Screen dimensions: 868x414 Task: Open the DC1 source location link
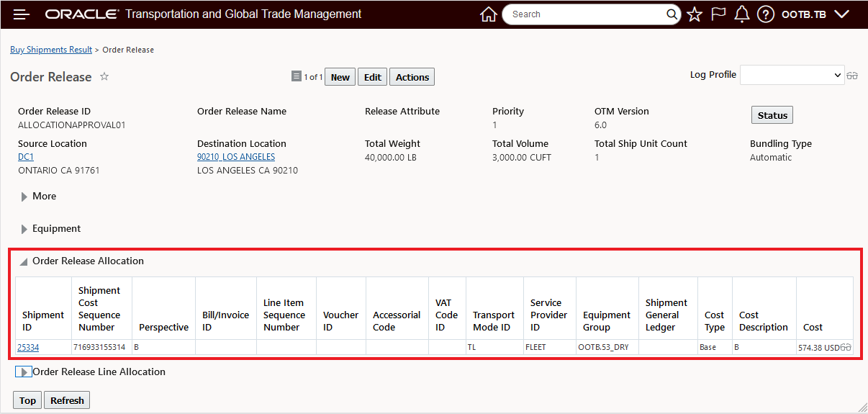[x=26, y=157]
